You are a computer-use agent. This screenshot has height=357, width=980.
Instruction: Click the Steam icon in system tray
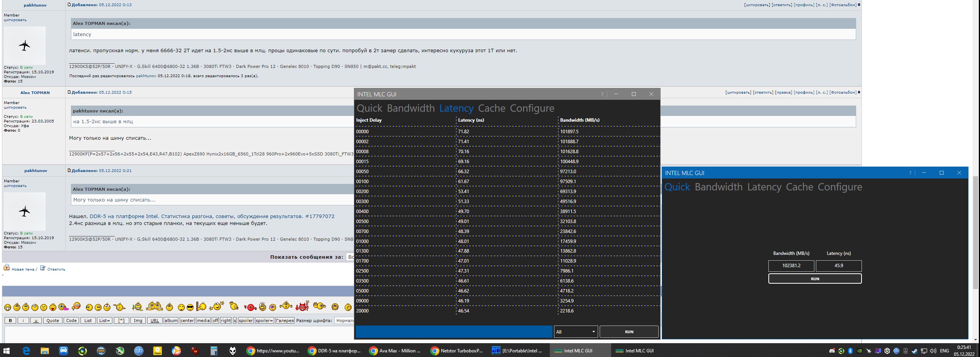[x=914, y=351]
